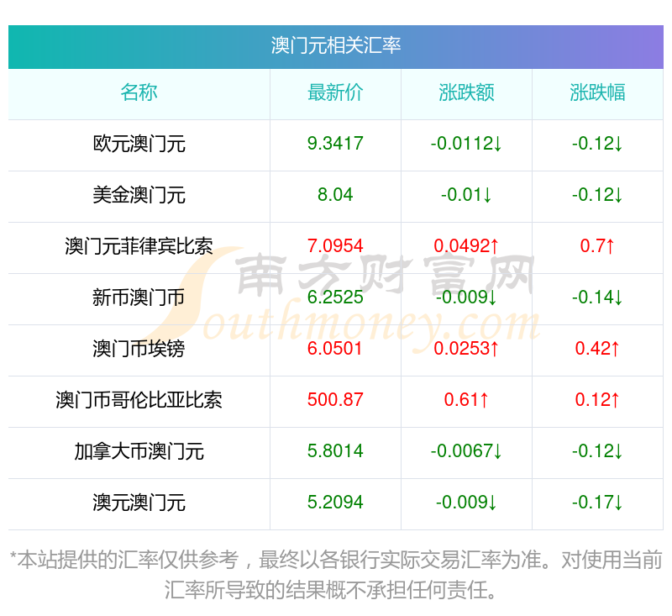672x616 pixels.
Task: Click the 澳门元菲律宾比索 row name
Action: (x=139, y=246)
